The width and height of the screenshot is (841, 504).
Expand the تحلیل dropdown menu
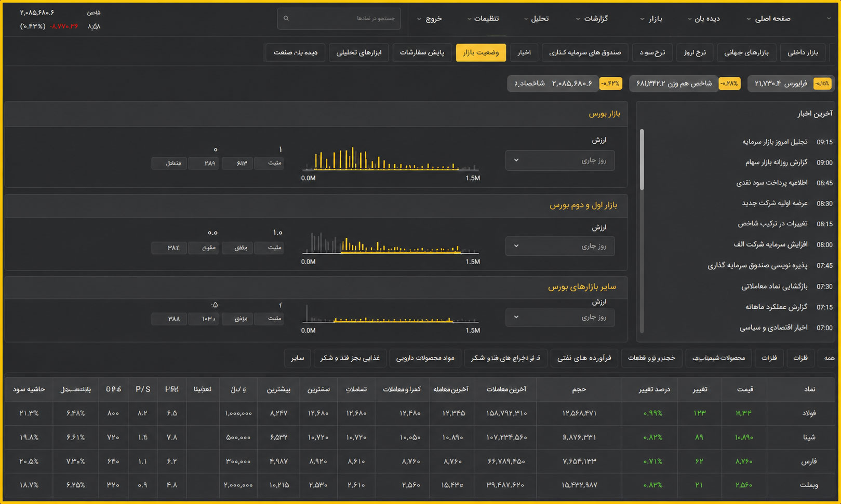537,19
